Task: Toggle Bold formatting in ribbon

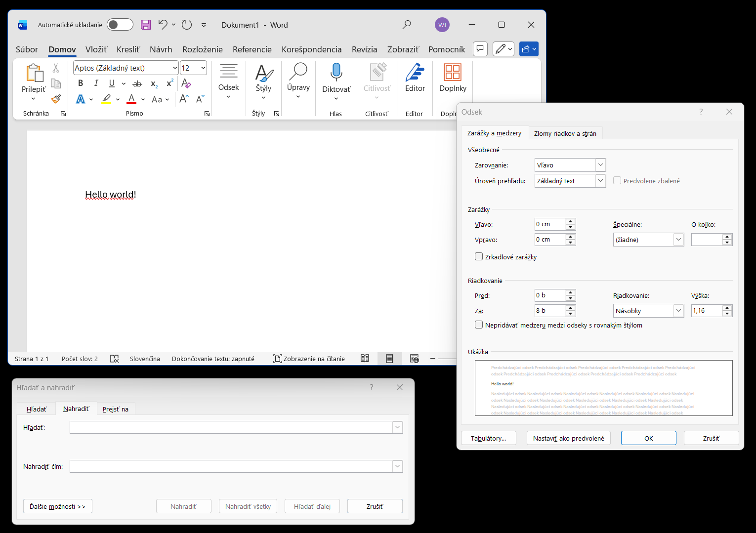Action: point(81,83)
